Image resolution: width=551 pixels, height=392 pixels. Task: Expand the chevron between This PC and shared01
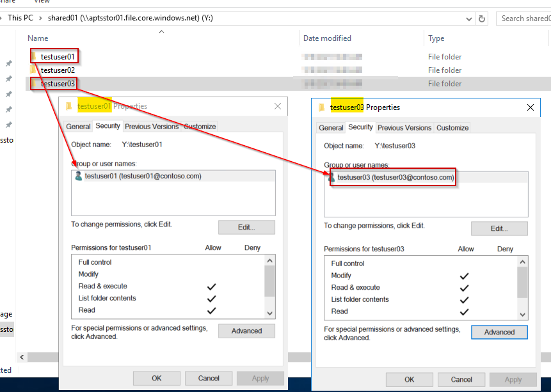41,19
